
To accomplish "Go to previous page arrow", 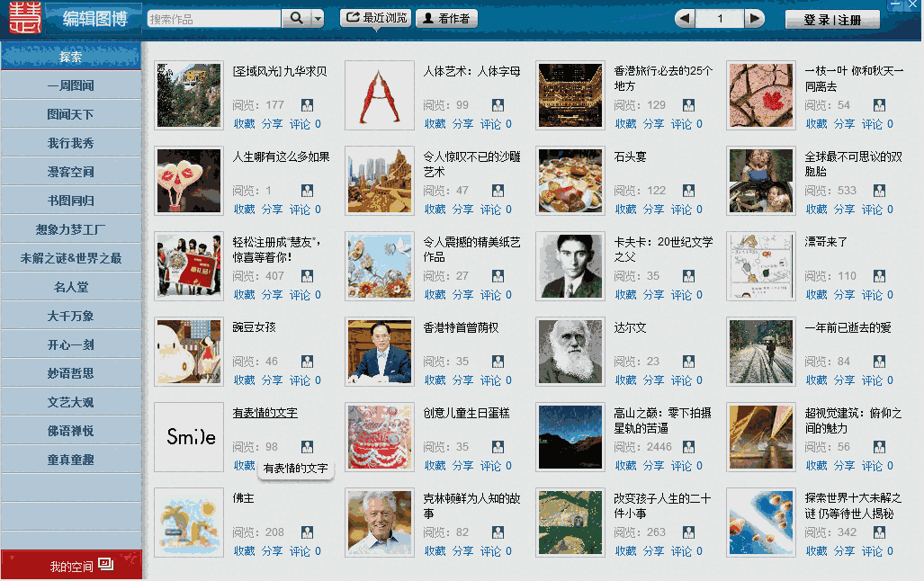I will click(x=685, y=19).
